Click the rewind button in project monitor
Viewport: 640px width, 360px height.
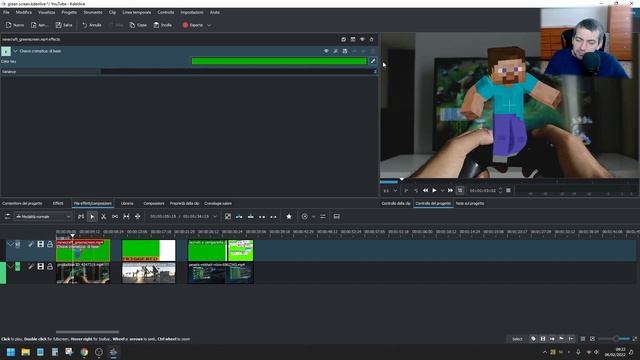[425, 190]
